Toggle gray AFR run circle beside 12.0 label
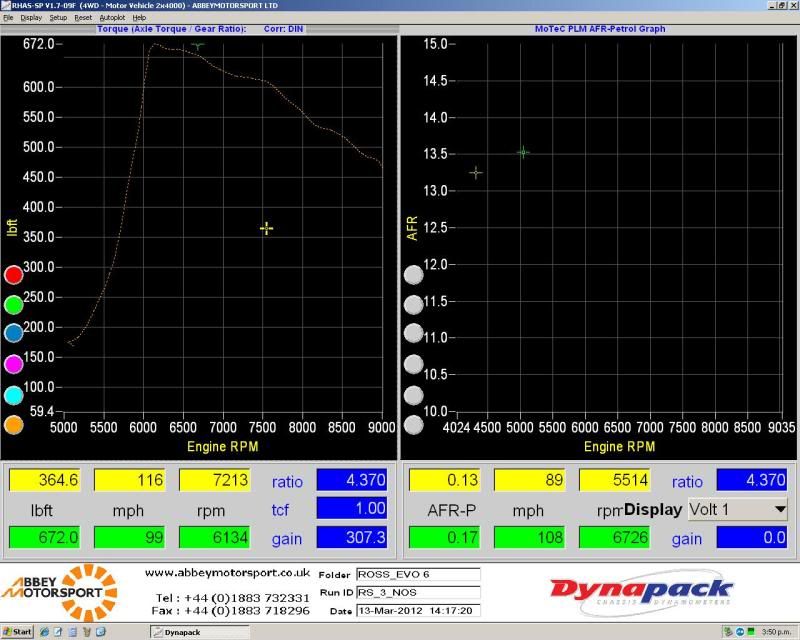The height and width of the screenshot is (640, 800). [413, 275]
